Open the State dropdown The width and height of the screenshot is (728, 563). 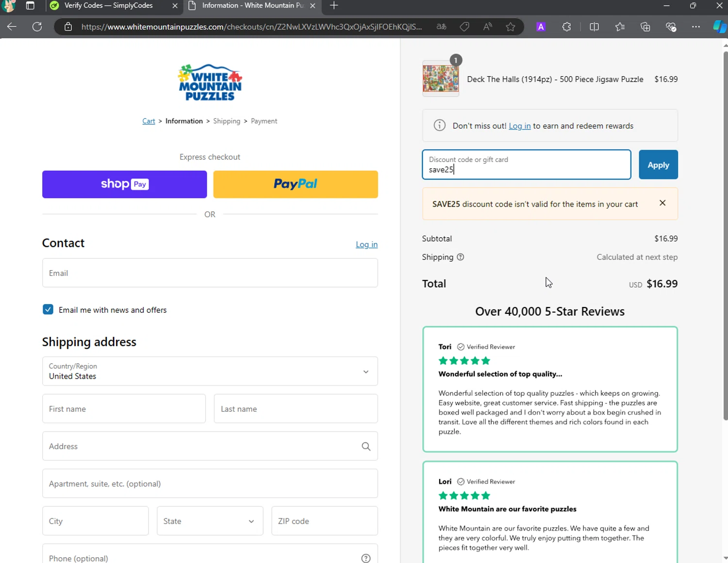point(210,521)
